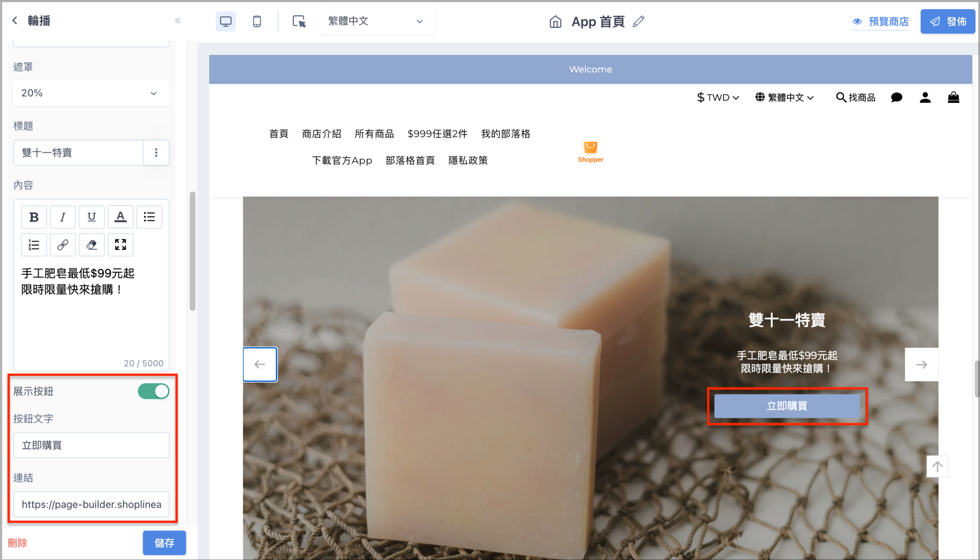Apply underline formatting in content editor

tap(92, 217)
